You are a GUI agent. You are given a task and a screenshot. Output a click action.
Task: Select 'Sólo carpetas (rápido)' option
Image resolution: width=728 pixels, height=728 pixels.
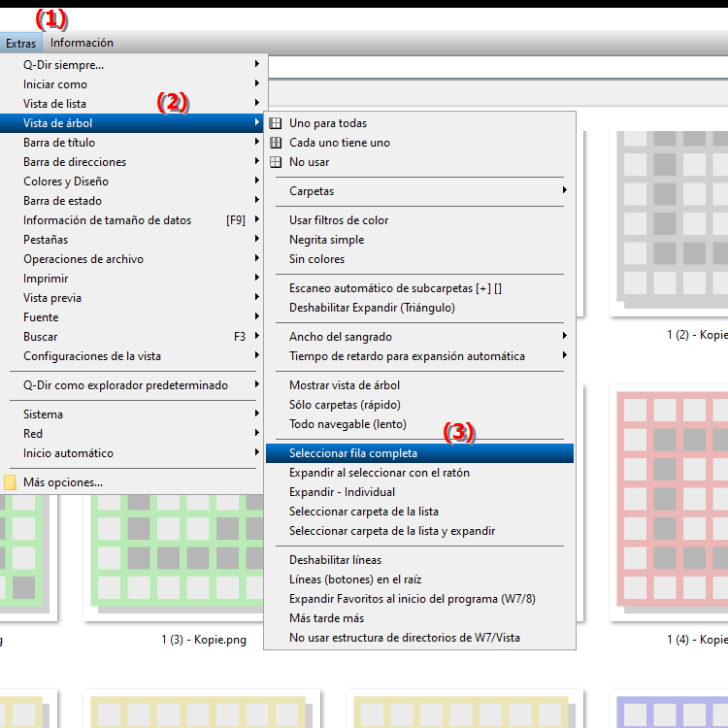click(x=419, y=405)
